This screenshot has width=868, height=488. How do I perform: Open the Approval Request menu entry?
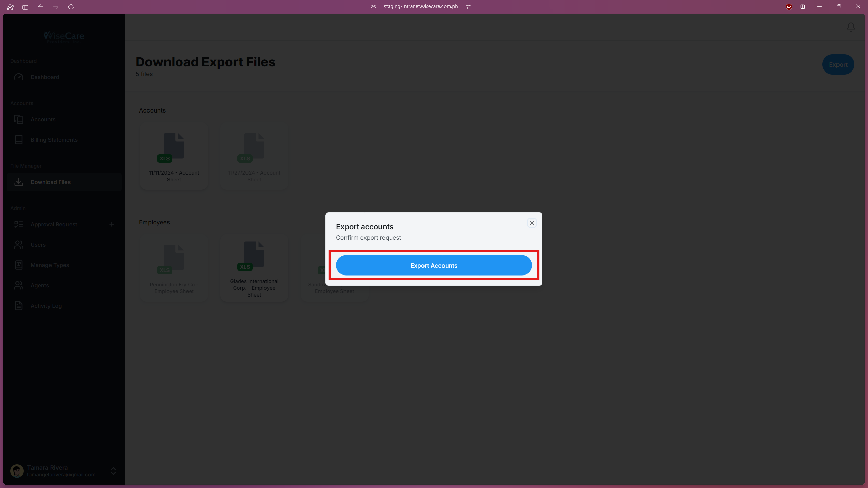click(x=53, y=224)
